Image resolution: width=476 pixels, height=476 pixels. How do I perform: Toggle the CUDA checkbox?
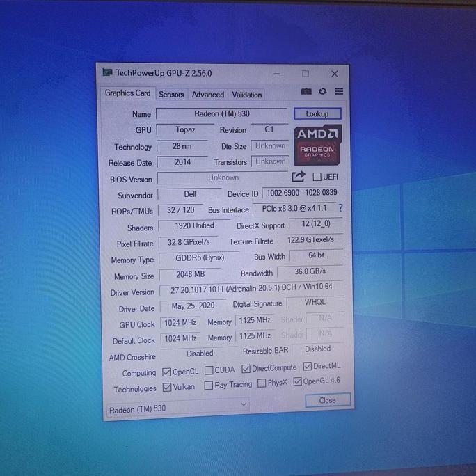pos(209,370)
